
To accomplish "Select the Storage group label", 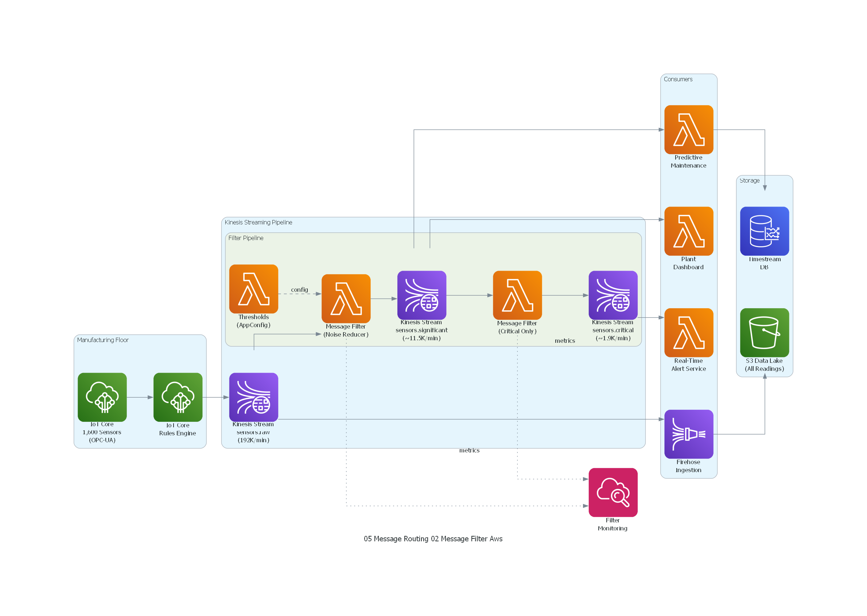I will click(x=749, y=181).
